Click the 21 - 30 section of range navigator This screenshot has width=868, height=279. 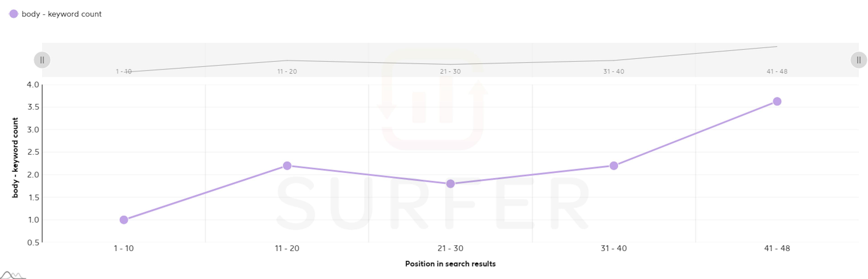point(451,60)
